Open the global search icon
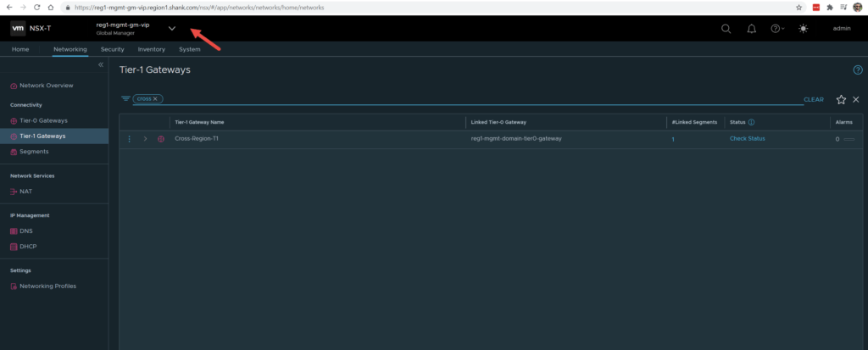The image size is (868, 350). (x=726, y=29)
